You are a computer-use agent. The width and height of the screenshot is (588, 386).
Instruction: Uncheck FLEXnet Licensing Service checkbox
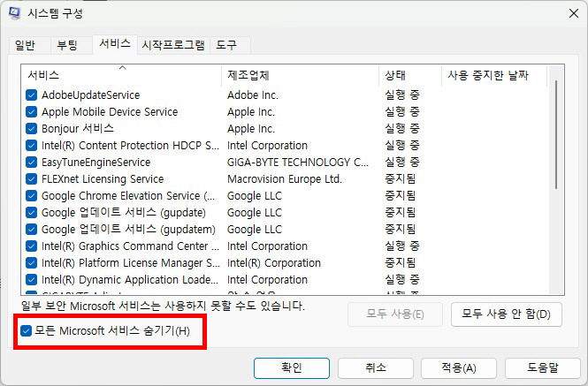pyautogui.click(x=32, y=179)
